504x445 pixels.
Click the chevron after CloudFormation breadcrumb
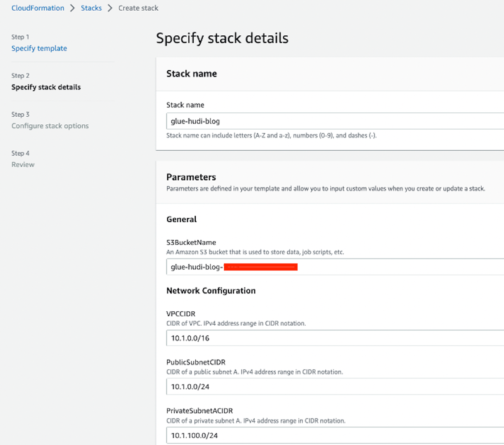[x=72, y=8]
